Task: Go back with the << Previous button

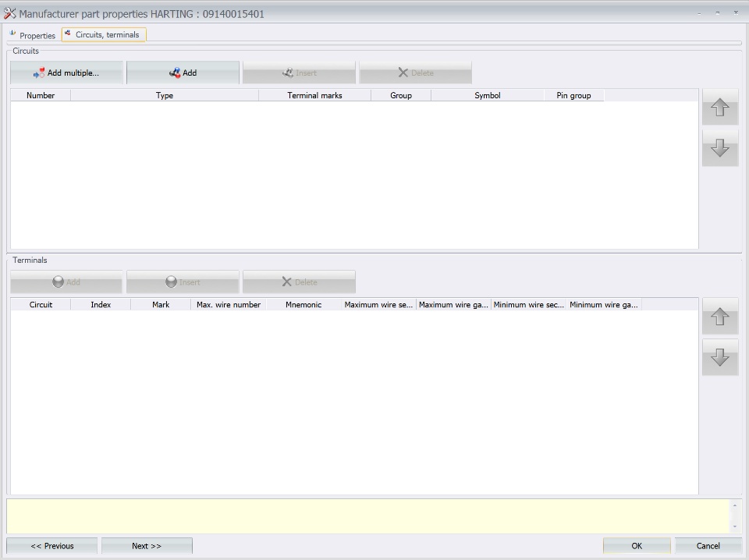Action: pyautogui.click(x=52, y=546)
